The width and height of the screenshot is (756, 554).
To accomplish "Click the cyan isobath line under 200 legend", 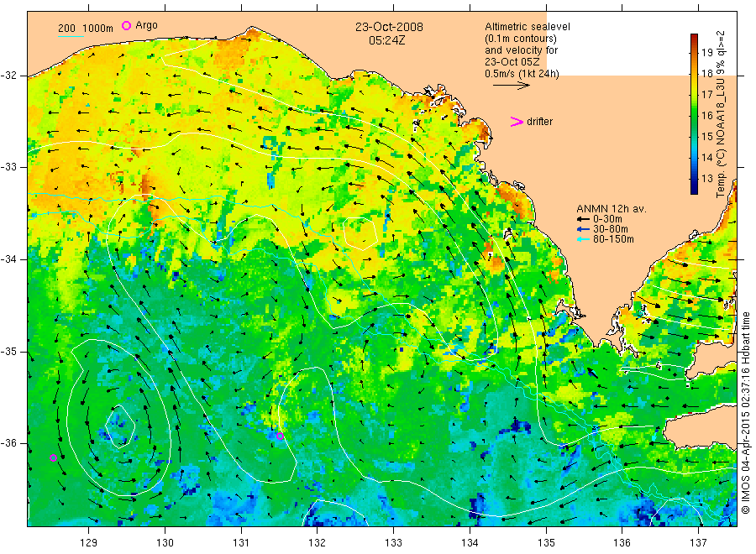I will click(71, 36).
